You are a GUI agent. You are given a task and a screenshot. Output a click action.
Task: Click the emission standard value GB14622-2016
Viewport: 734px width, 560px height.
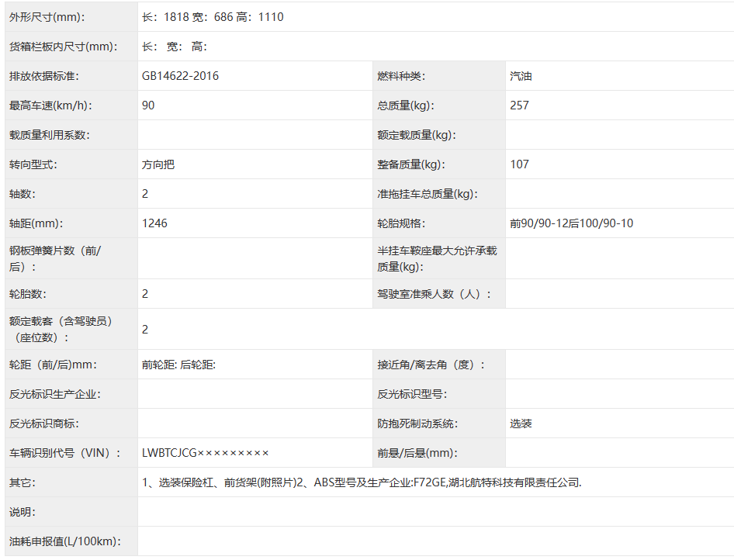181,76
